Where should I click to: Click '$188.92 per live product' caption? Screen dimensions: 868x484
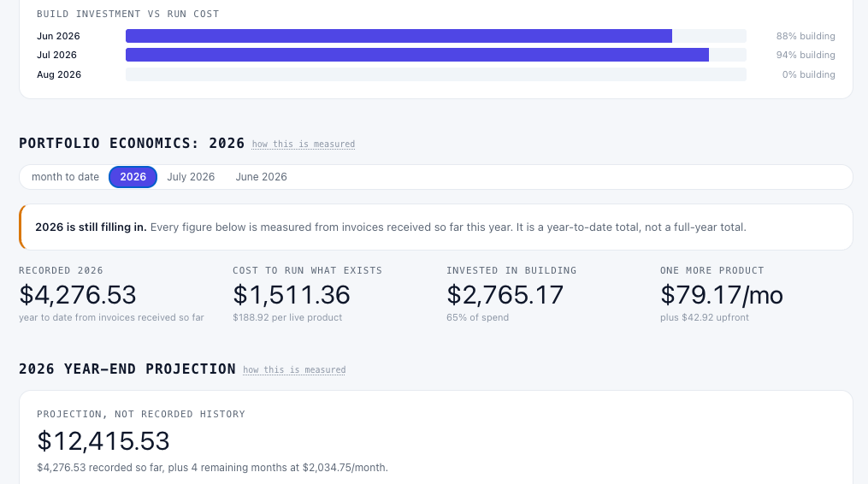tap(287, 317)
